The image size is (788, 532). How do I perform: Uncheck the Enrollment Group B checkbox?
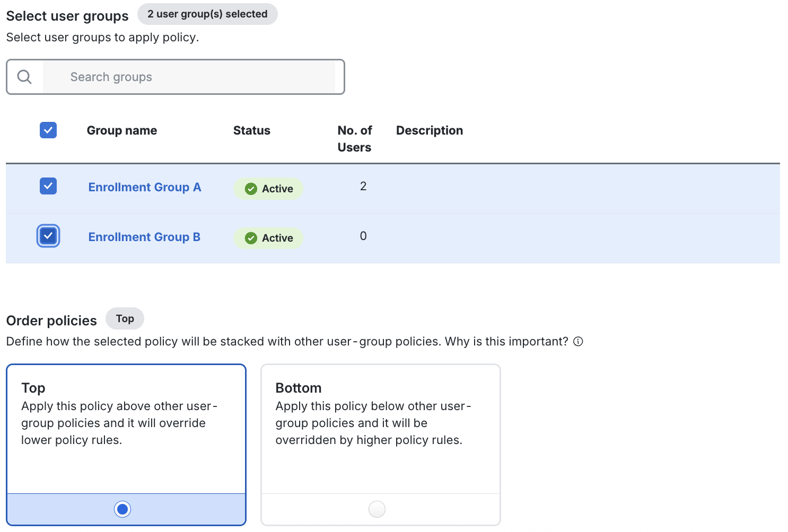tap(48, 236)
